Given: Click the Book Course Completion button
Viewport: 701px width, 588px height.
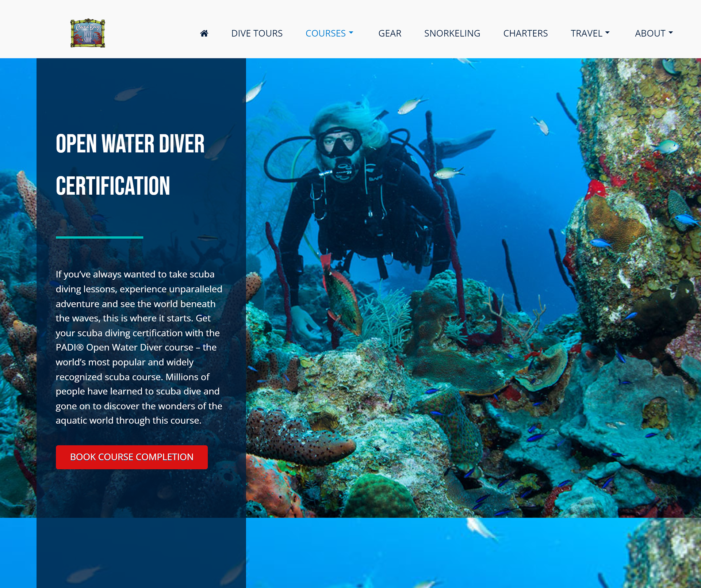Looking at the screenshot, I should [132, 457].
